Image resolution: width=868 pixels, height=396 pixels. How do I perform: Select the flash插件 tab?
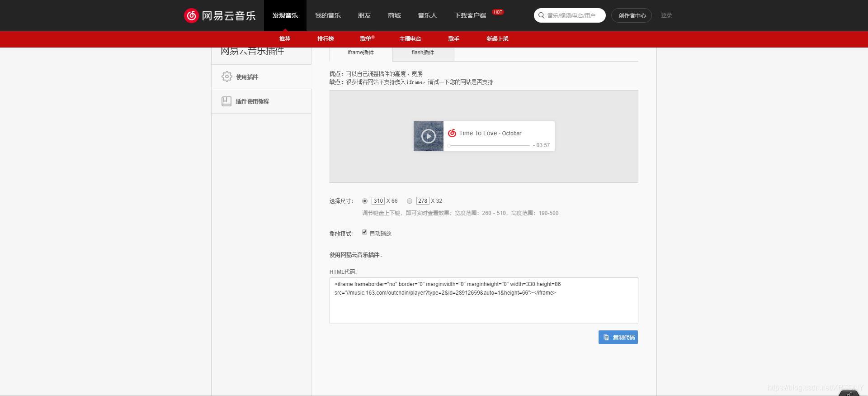(423, 53)
